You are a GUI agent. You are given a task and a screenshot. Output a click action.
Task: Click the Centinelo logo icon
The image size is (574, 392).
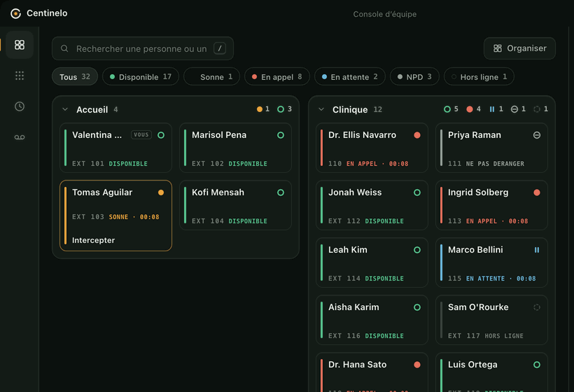(15, 13)
